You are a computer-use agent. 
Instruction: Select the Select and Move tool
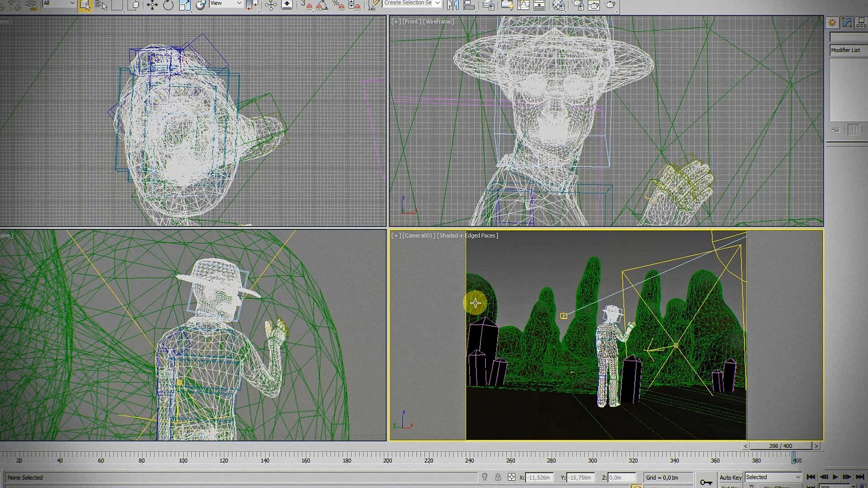[152, 5]
